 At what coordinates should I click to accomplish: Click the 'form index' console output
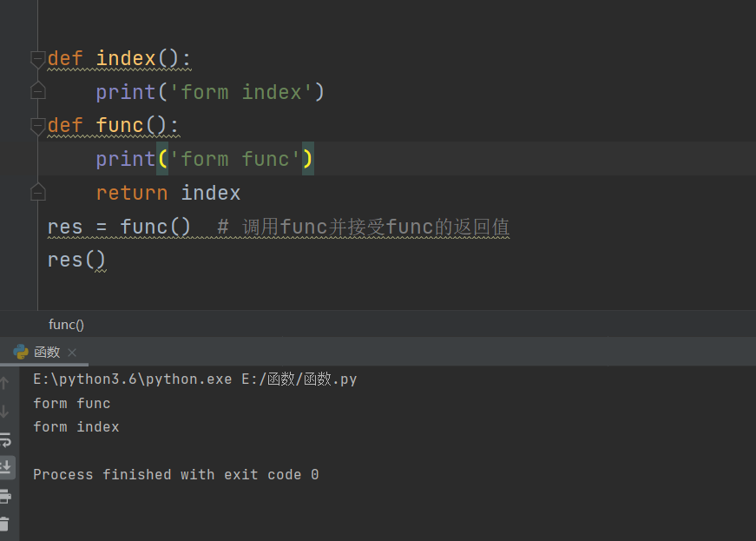(x=76, y=426)
